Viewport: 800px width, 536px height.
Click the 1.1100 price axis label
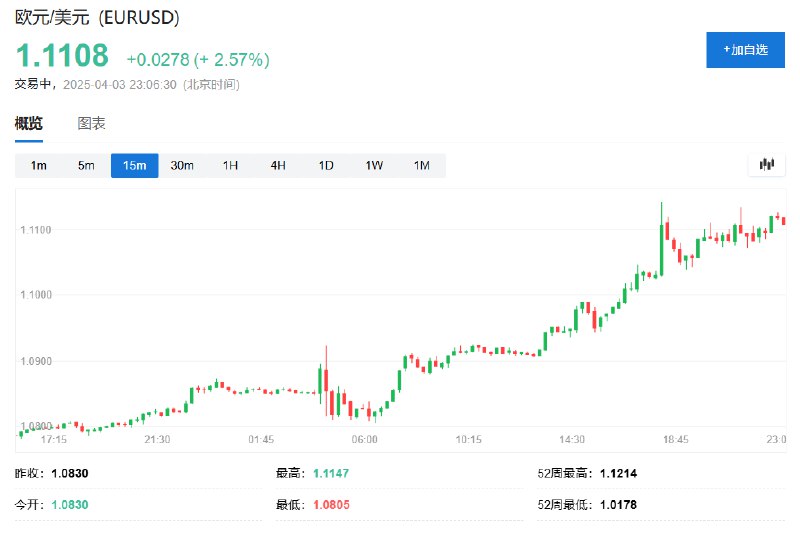click(x=36, y=230)
